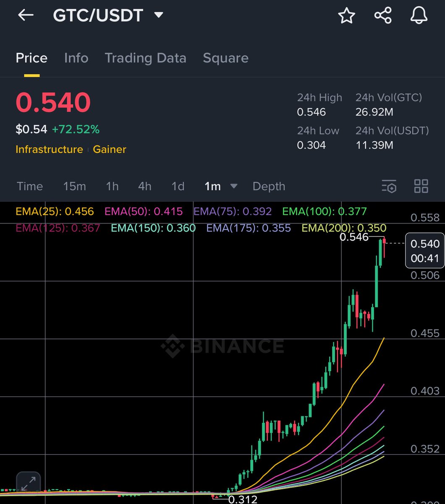Share this GTC/USDT pair
445x504 pixels.
point(383,16)
